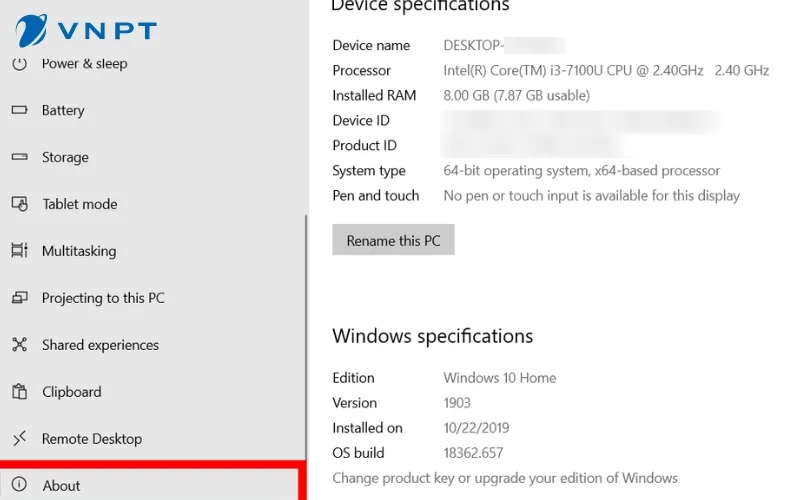Open Multitasking via its sidebar icon

(x=19, y=251)
